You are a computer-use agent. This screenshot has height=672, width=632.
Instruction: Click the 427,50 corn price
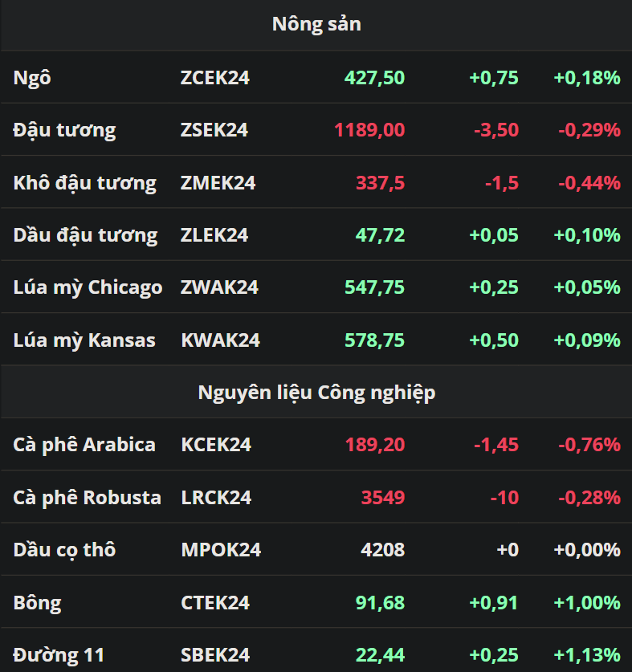374,78
